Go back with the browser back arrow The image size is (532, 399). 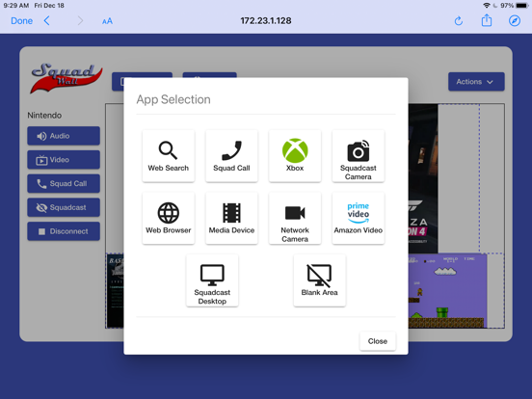(x=47, y=20)
